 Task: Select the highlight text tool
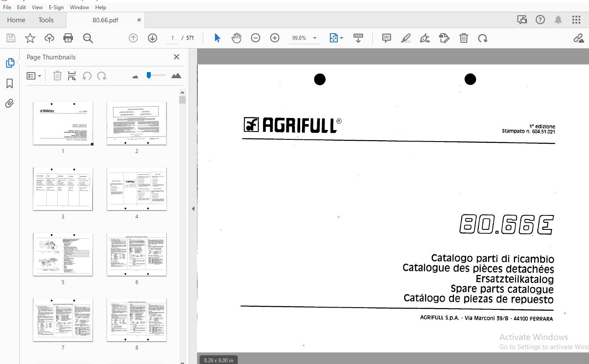pos(406,38)
